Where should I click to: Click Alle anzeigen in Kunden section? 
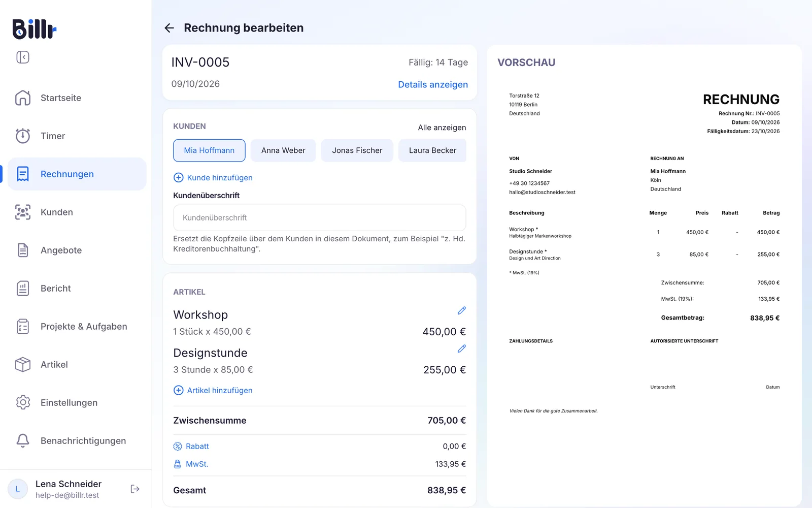[x=442, y=128]
